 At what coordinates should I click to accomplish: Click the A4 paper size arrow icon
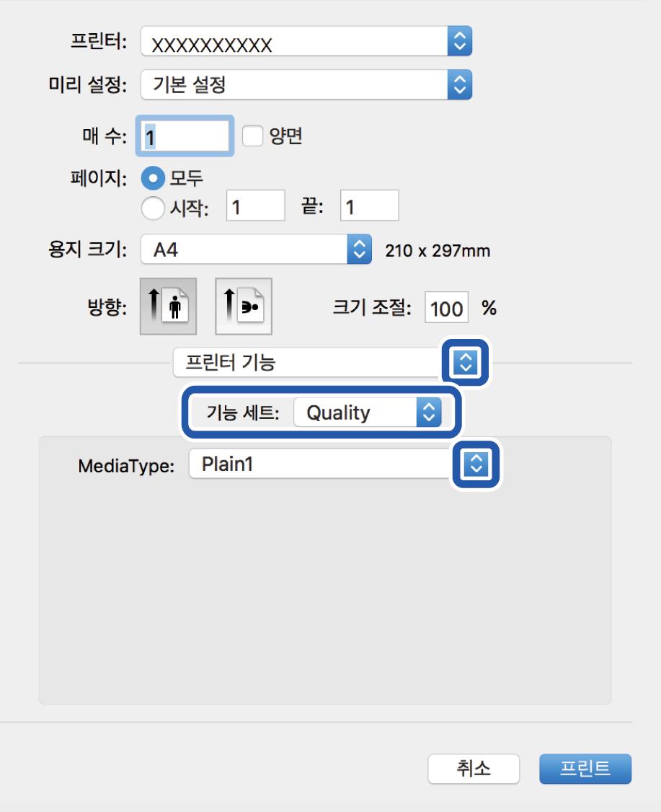[358, 250]
